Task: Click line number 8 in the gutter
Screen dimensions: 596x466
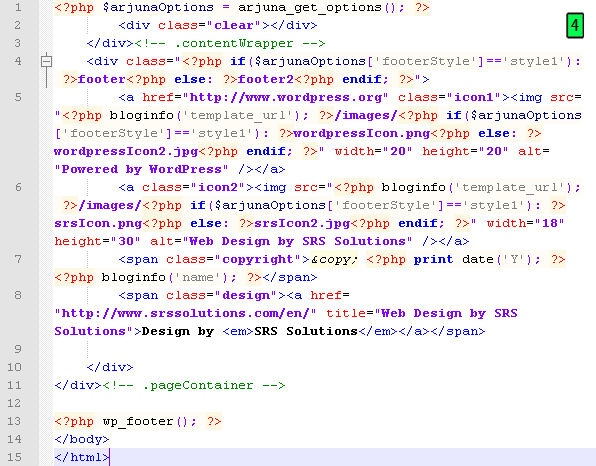Action: 18,295
